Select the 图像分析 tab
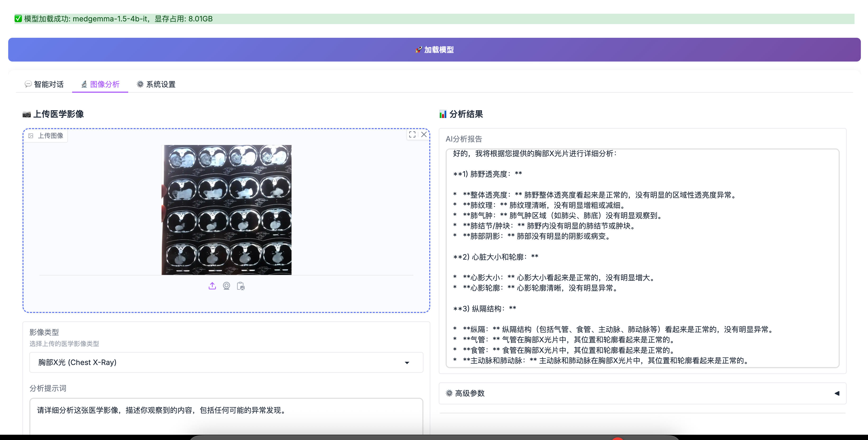Viewport: 868px width, 440px height. [x=100, y=84]
